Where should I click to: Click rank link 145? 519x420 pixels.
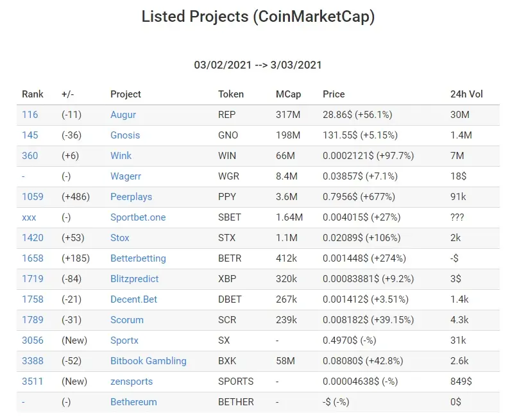pyautogui.click(x=30, y=135)
